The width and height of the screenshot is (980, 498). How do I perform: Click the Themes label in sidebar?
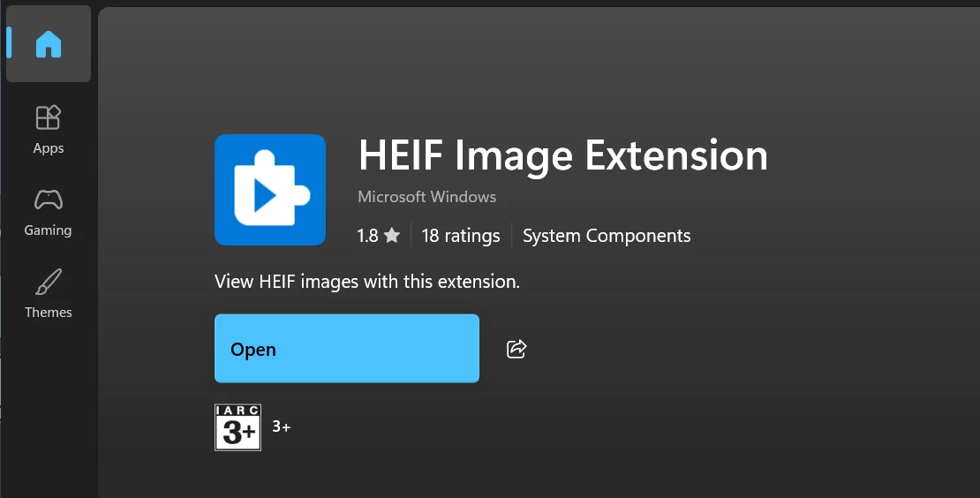(x=49, y=312)
